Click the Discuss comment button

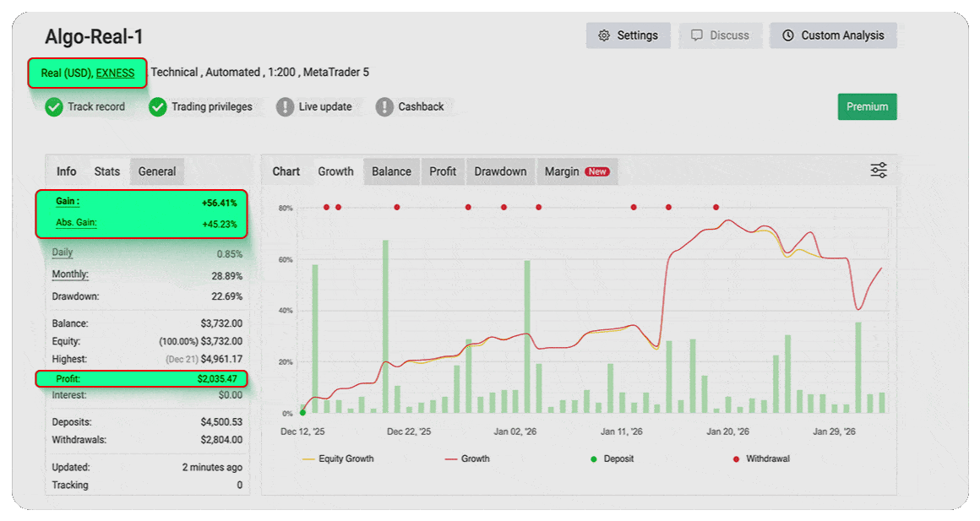click(720, 35)
